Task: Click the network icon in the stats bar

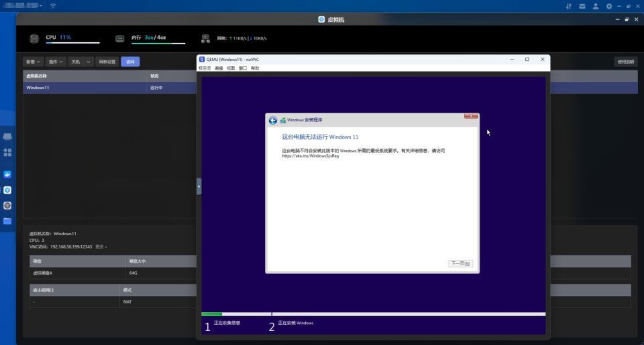Action: 205,39
